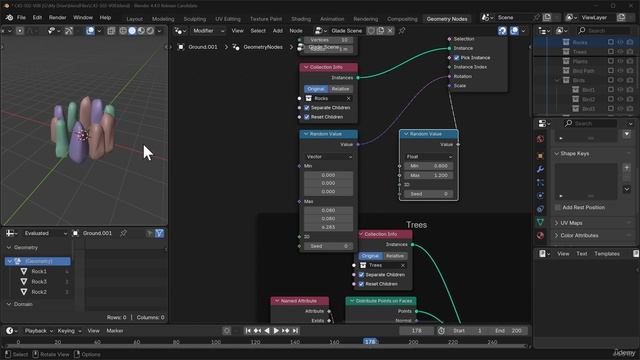
Task: Click the Ground.001 object icon in breadcrumb
Action: click(x=181, y=47)
